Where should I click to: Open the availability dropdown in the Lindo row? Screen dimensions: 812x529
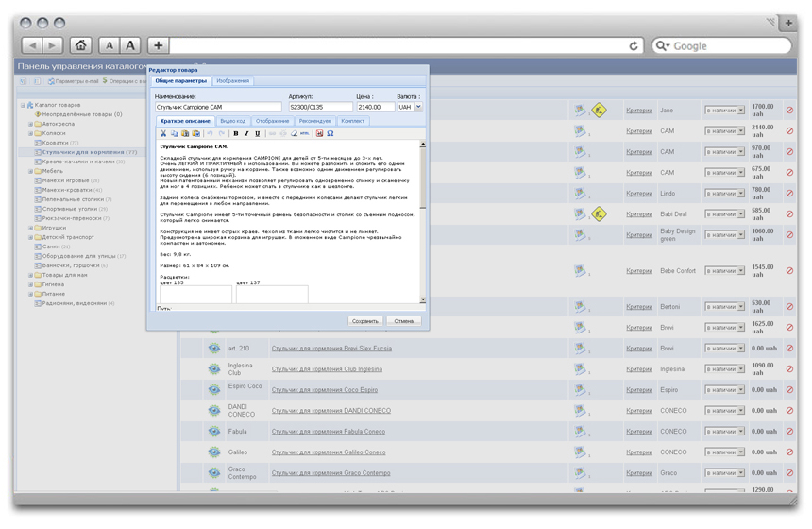[724, 194]
